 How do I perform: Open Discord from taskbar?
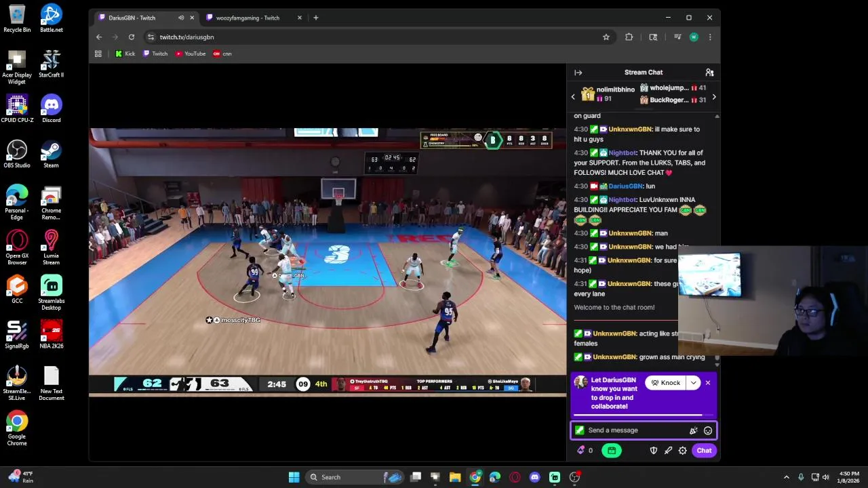(x=534, y=477)
